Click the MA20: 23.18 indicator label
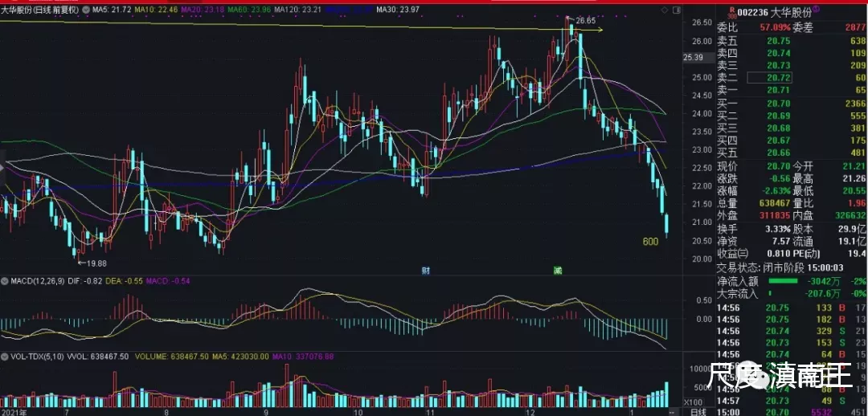This screenshot has height=416, width=868. tap(203, 10)
